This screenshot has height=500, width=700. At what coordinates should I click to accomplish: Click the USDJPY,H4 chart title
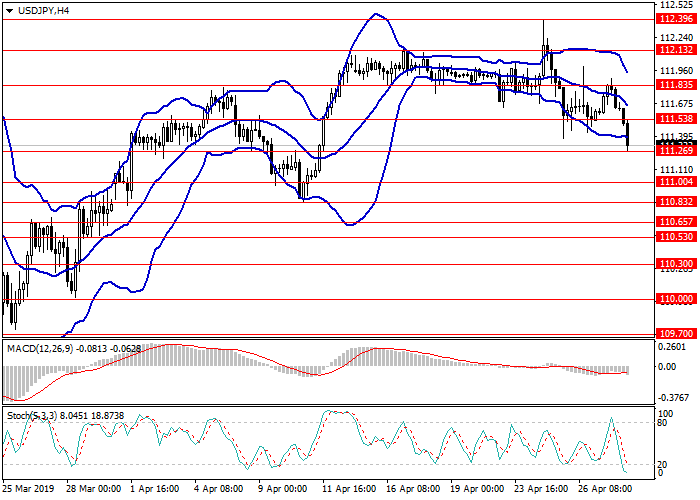tap(44, 10)
